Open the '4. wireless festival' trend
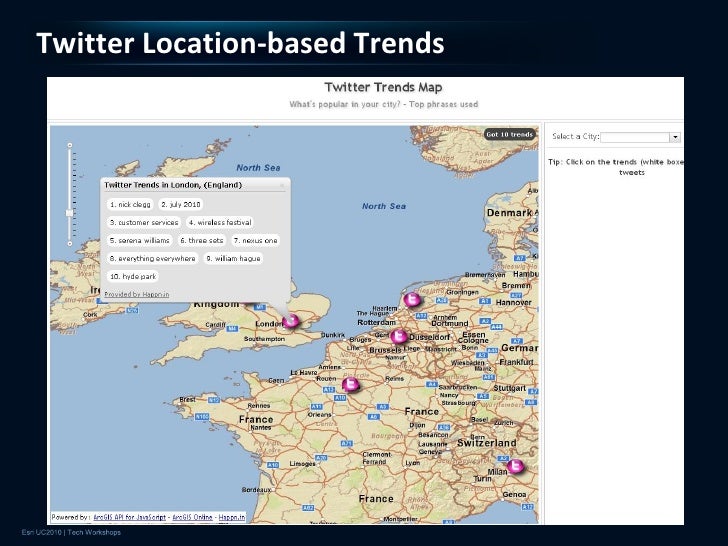The width and height of the screenshot is (728, 546). coord(220,222)
